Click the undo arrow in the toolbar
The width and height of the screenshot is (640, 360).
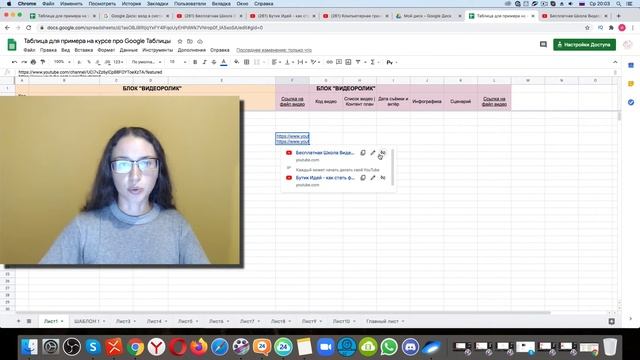click(x=14, y=62)
